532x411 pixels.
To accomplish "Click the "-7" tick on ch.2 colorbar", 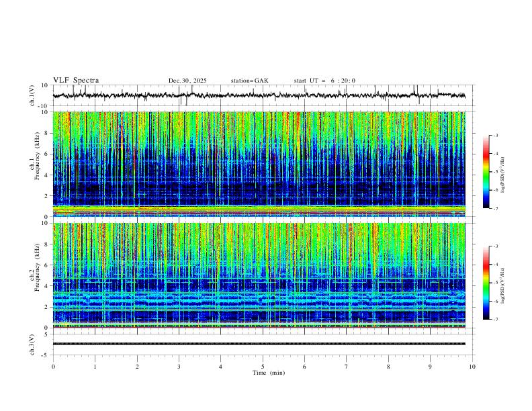I will click(x=495, y=319).
